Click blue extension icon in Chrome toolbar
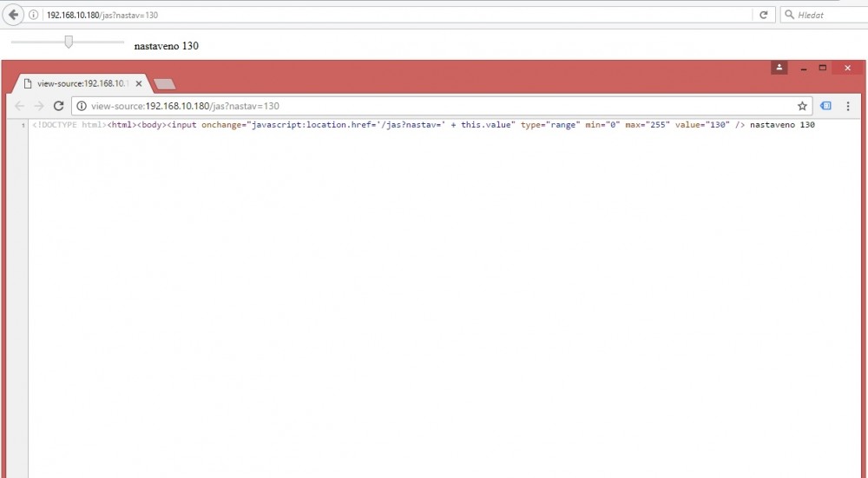 [825, 106]
